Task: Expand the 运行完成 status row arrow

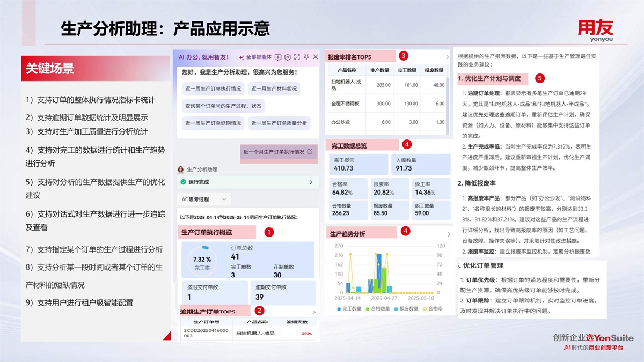Action: tap(310, 182)
